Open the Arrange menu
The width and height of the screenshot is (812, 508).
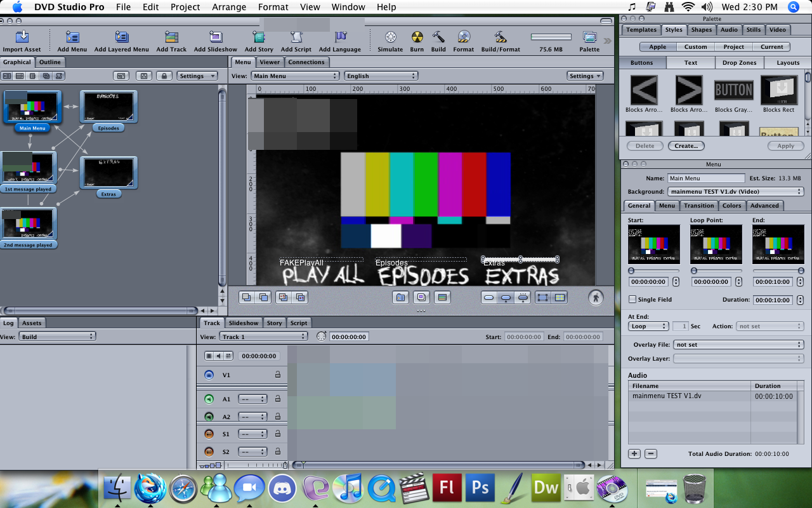pos(228,7)
